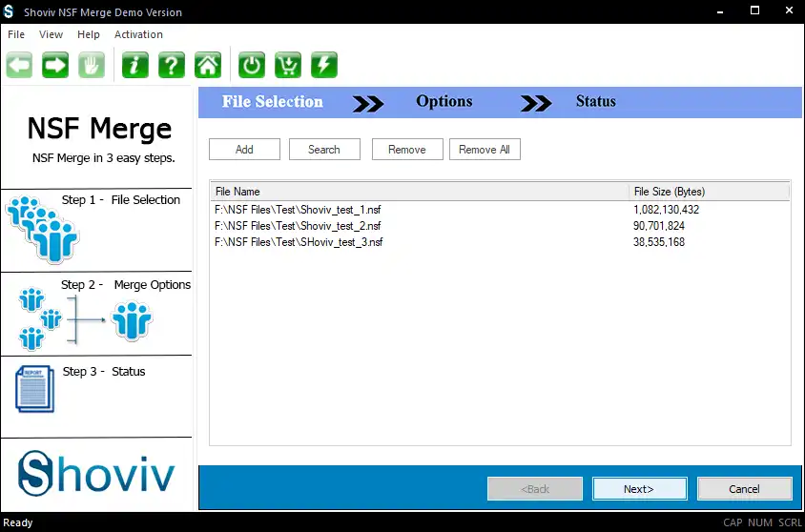805x532 pixels.
Task: Select the File Selection step header
Action: coord(273,102)
